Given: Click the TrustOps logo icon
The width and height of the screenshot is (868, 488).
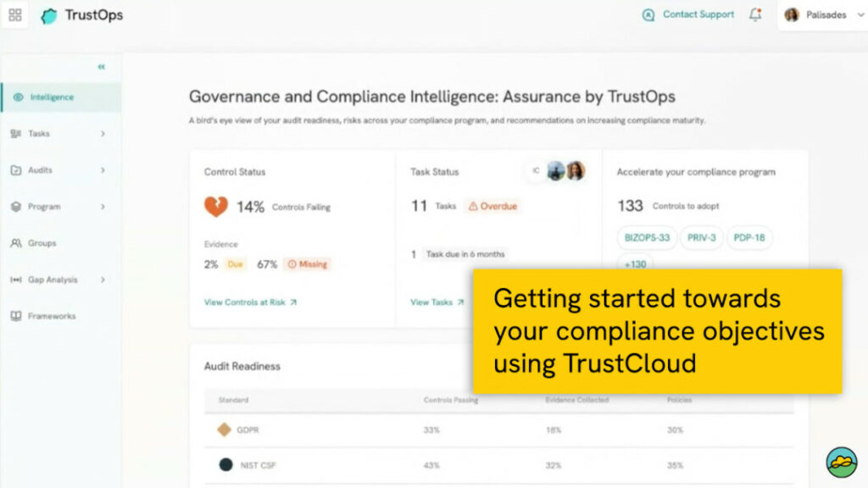Looking at the screenshot, I should [x=48, y=16].
